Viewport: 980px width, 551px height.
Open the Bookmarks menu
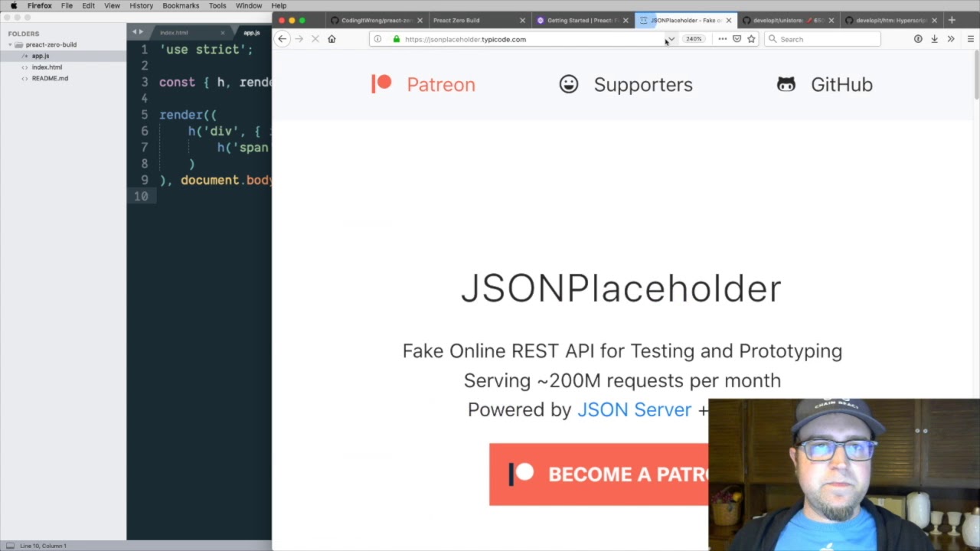pyautogui.click(x=181, y=5)
